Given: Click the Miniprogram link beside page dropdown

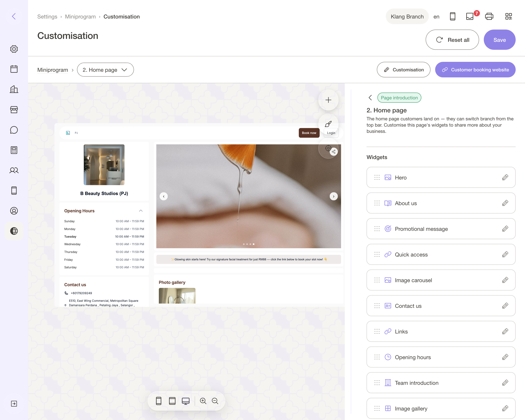Looking at the screenshot, I should (x=53, y=70).
